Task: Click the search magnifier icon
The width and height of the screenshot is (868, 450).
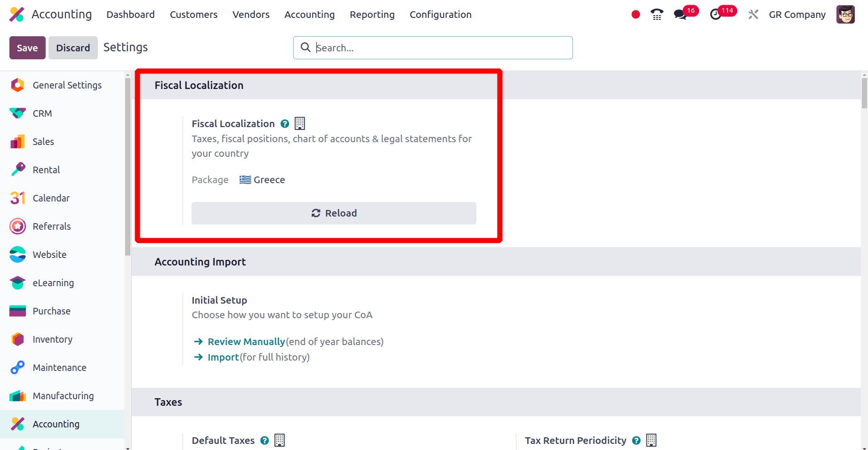Action: (x=305, y=48)
